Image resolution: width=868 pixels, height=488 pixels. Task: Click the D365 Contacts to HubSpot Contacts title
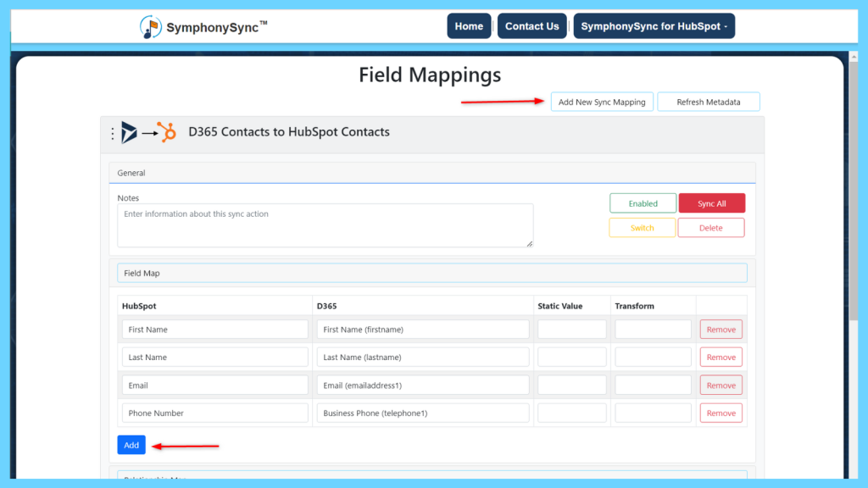tap(289, 131)
